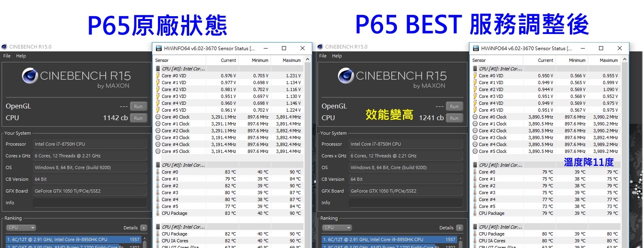Viewport: 644px width, 248px height.
Task: Click Minimum column header in right HWiNFO
Action: (571, 60)
